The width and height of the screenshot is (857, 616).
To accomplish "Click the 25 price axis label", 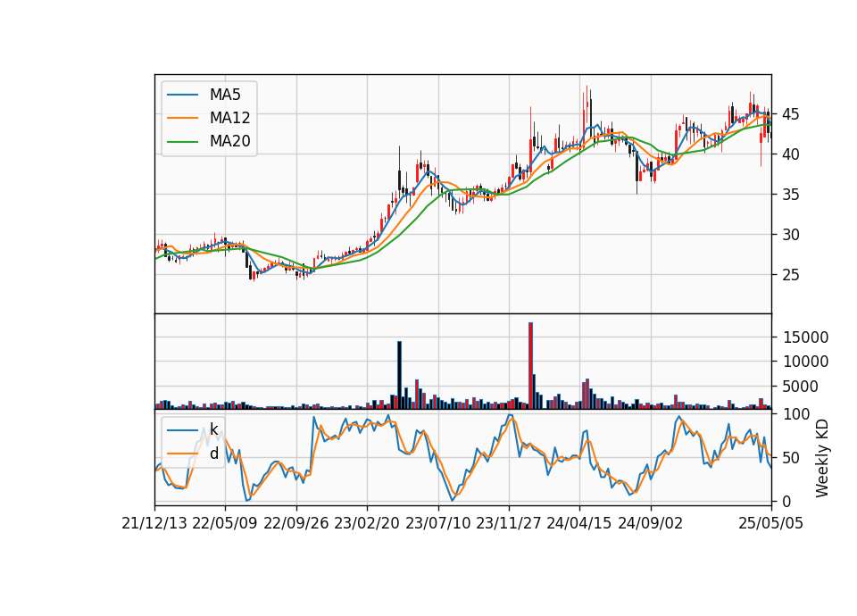I will pyautogui.click(x=790, y=274).
